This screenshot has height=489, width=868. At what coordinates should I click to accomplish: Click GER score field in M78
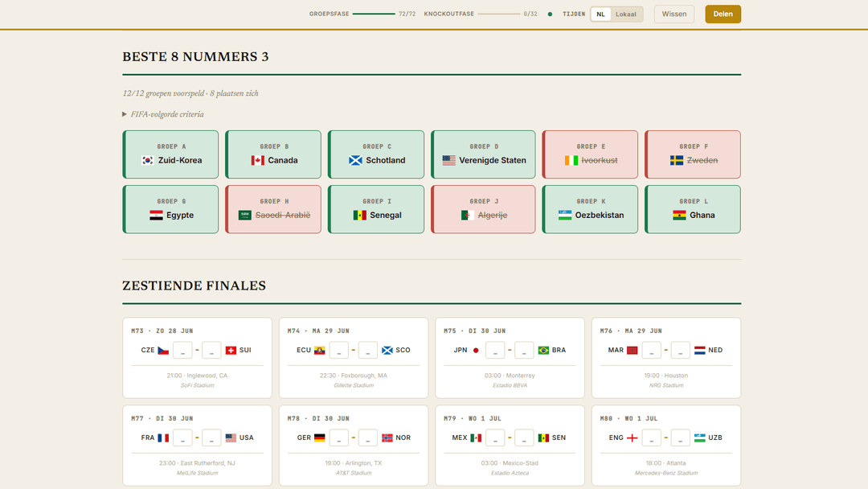339,438
